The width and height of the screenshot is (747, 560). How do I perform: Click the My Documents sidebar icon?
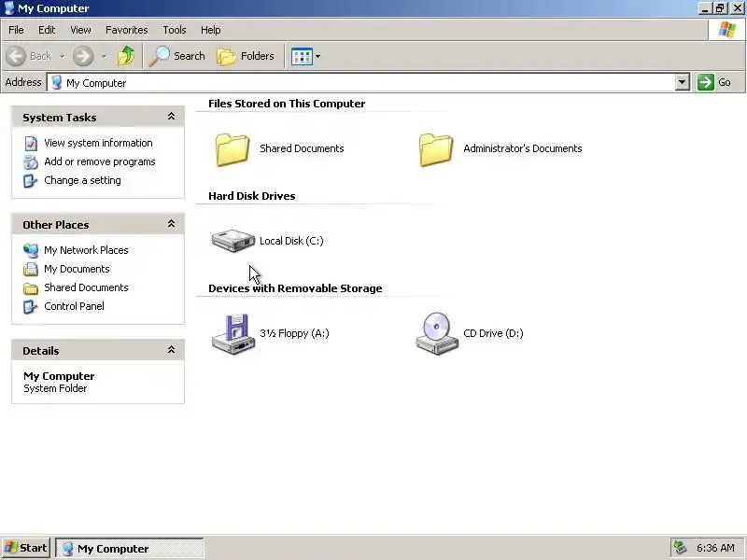(x=31, y=269)
